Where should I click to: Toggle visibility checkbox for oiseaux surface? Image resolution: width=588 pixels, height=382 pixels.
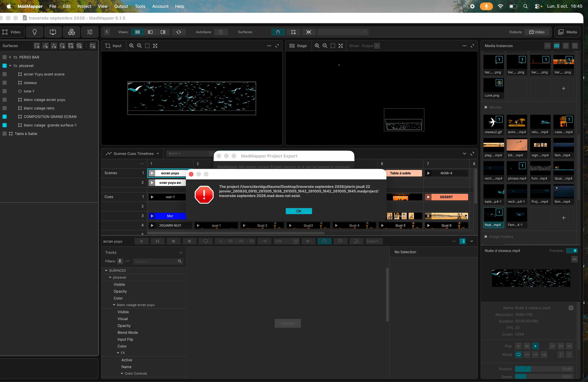click(4, 83)
